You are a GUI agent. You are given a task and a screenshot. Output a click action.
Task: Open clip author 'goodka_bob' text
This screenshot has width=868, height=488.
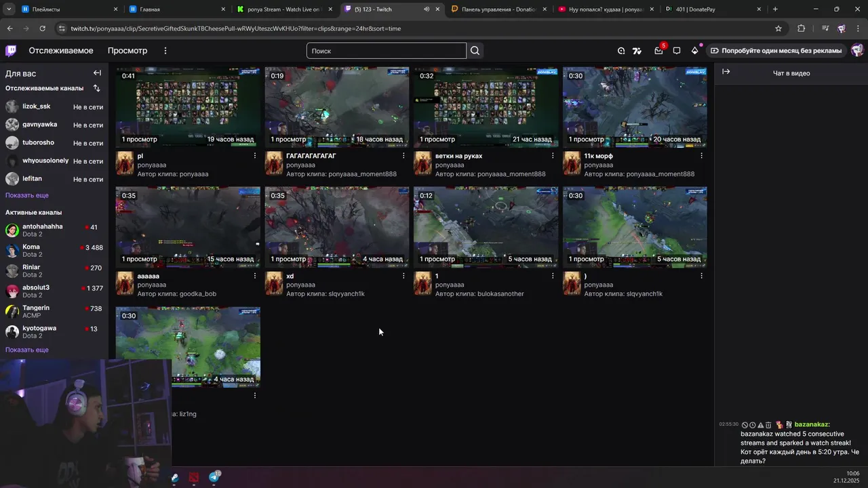point(197,294)
